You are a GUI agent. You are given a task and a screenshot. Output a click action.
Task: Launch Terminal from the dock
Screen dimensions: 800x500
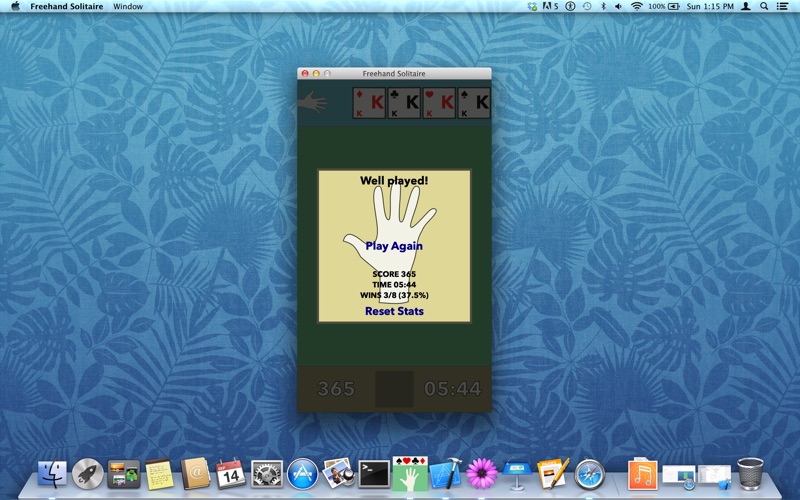(373, 473)
